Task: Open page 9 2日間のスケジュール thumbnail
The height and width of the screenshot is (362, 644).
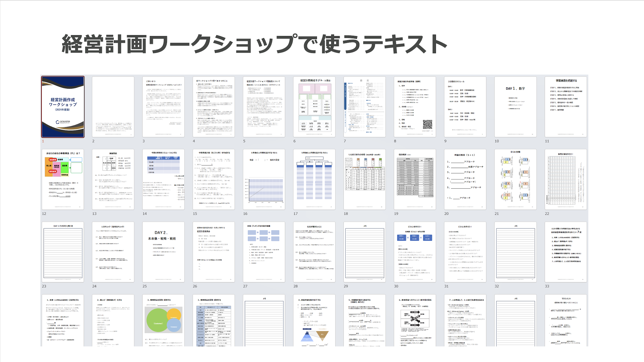Action: 465,107
